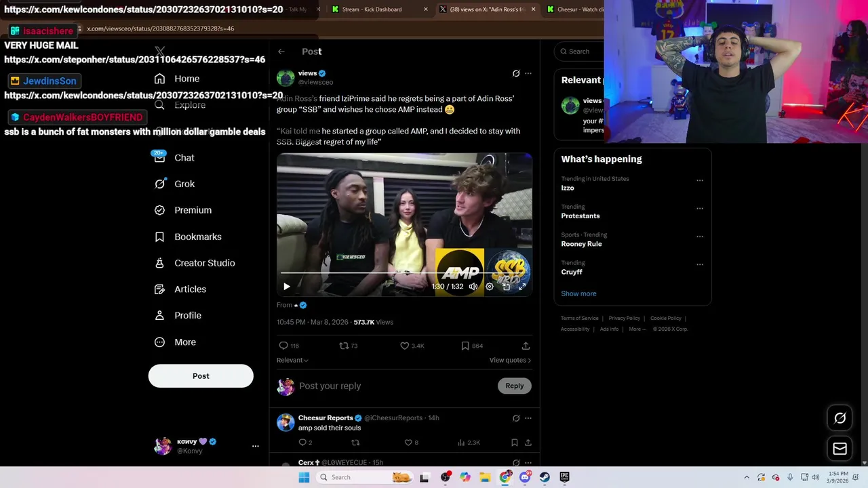The image size is (868, 488).
Task: Open Grok from the sidebar
Action: pos(175,184)
